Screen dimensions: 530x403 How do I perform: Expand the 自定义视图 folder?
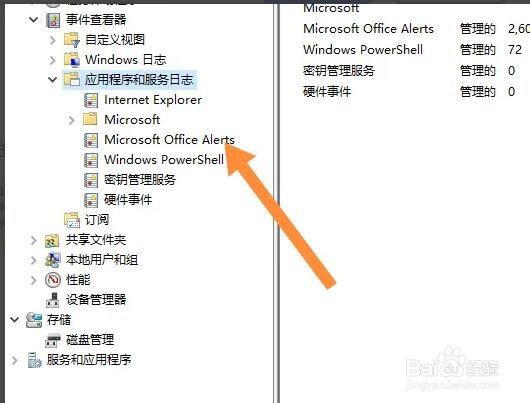click(52, 40)
